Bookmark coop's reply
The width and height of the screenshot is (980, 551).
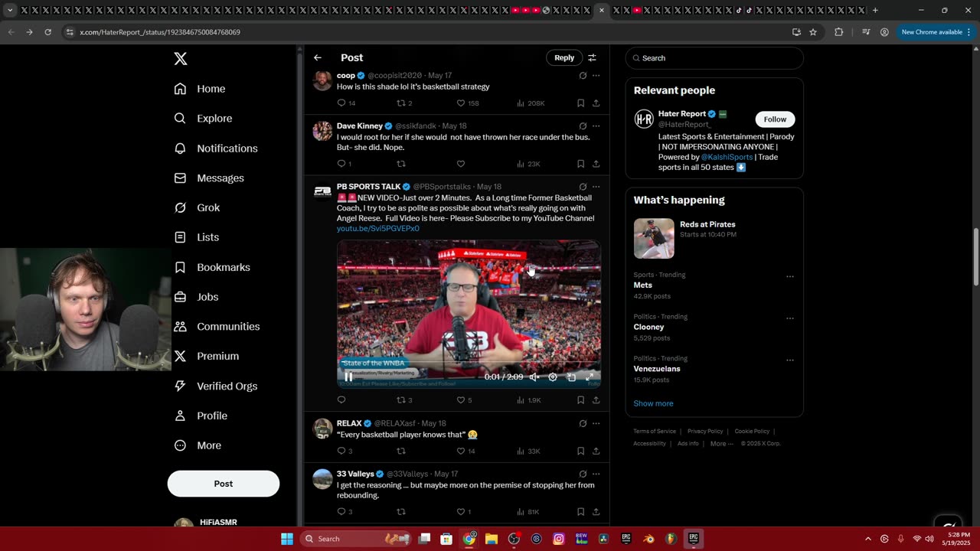tap(580, 103)
